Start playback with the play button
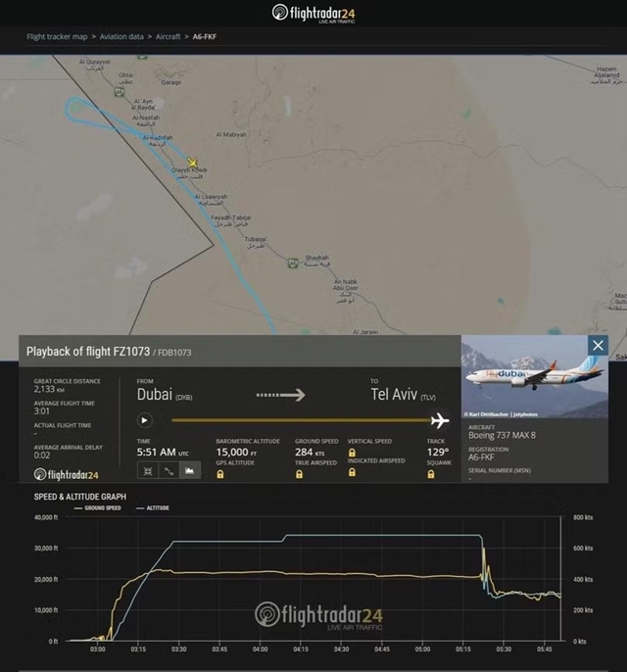Viewport: 627px width, 672px height. (144, 420)
